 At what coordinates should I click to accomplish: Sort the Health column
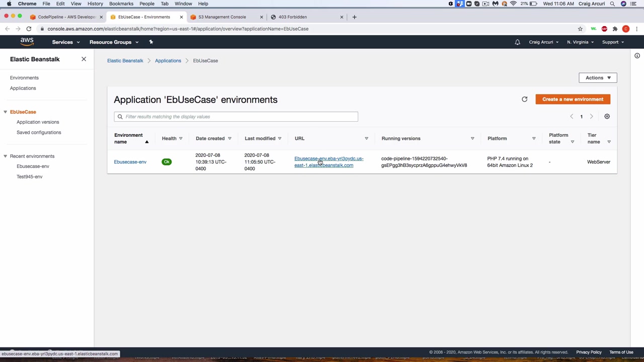point(181,138)
